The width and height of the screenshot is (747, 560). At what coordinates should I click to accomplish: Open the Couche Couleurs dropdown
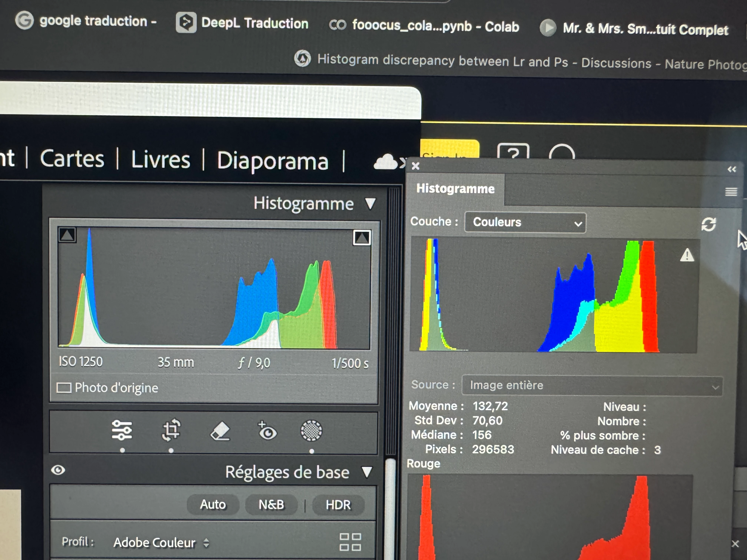coord(525,222)
